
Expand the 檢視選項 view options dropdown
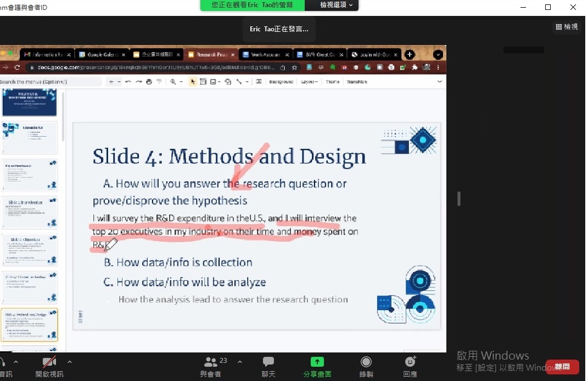[x=332, y=5]
